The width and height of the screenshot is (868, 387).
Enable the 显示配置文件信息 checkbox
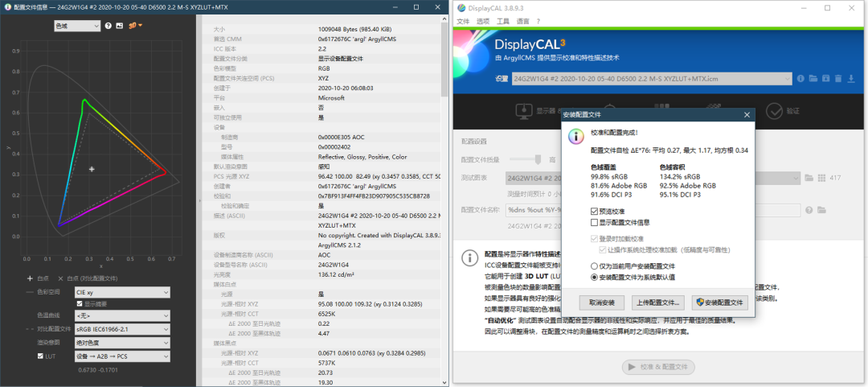(x=595, y=222)
